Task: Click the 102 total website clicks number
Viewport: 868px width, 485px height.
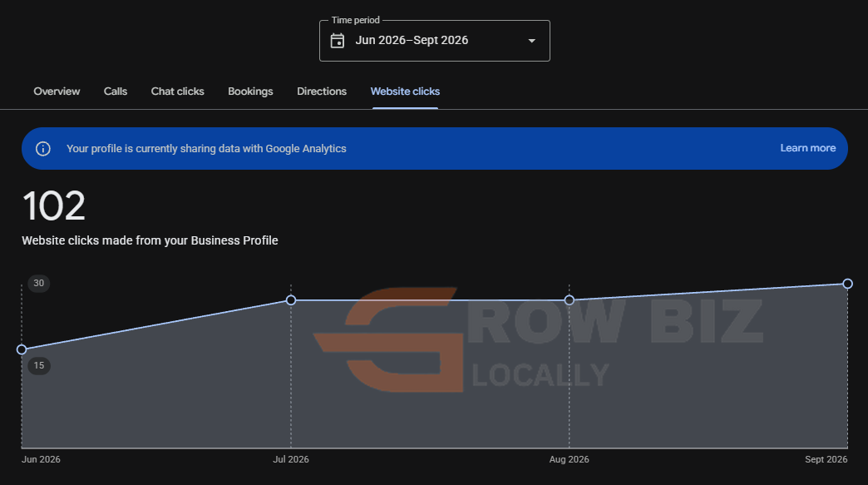Action: (54, 206)
